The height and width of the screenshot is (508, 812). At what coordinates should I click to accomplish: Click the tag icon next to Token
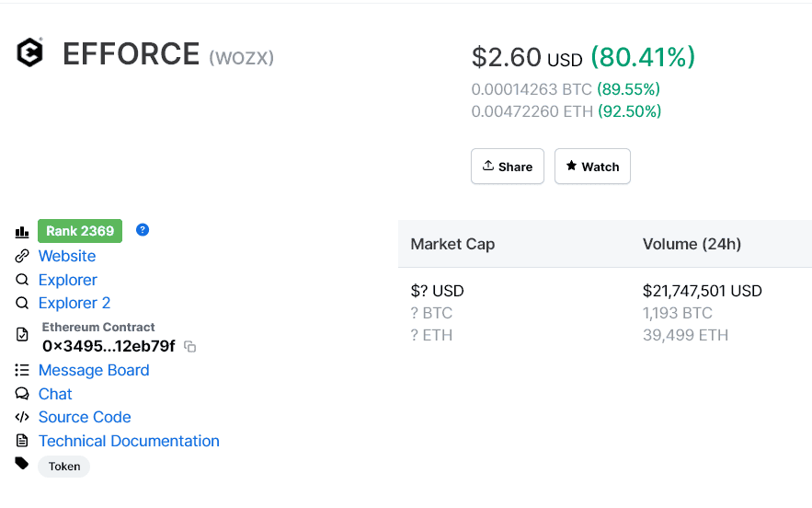tap(22, 463)
